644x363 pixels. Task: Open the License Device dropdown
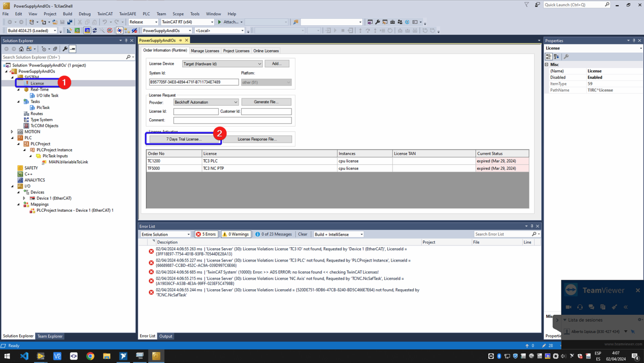(222, 64)
